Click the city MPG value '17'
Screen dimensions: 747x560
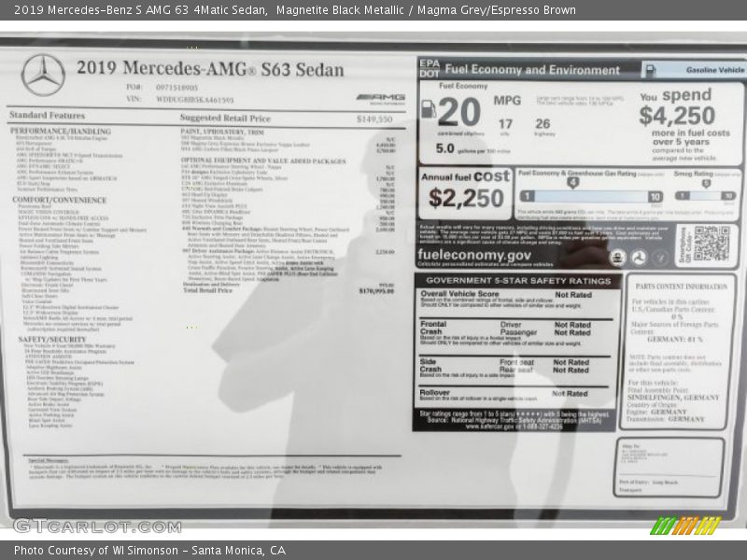tap(505, 124)
